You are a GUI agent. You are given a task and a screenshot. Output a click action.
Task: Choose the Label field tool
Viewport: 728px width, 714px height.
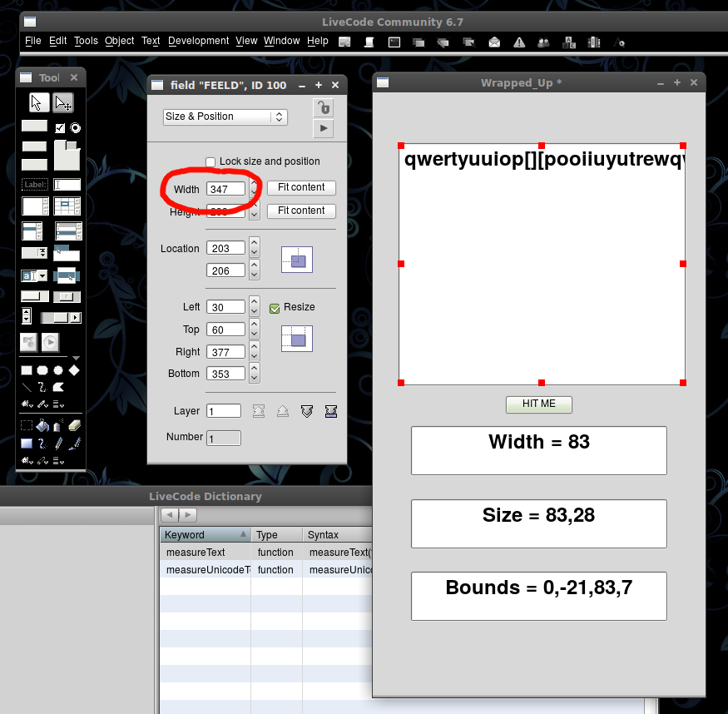coord(35,185)
